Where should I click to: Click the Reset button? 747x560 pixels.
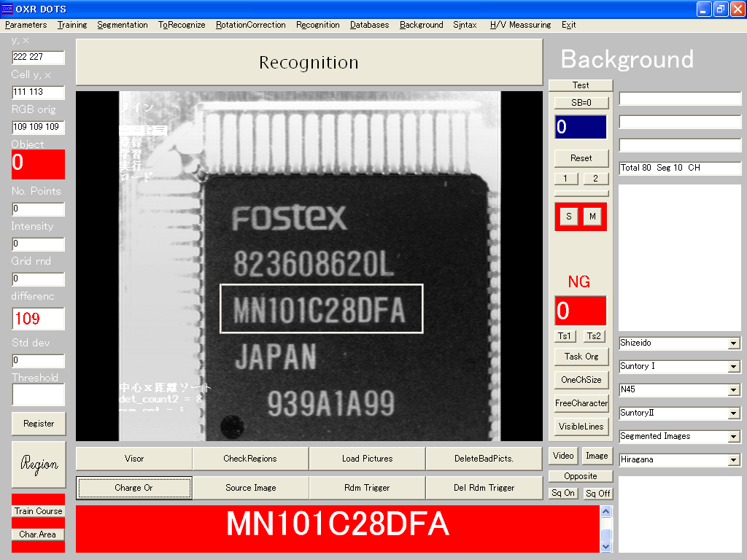(581, 158)
